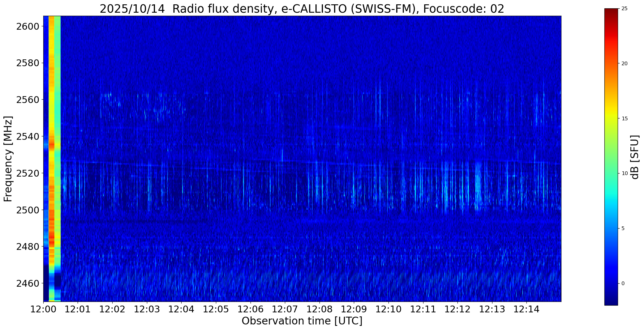Select the 2500 frequency tick label
The width and height of the screenshot is (644, 330).
[x=28, y=210]
